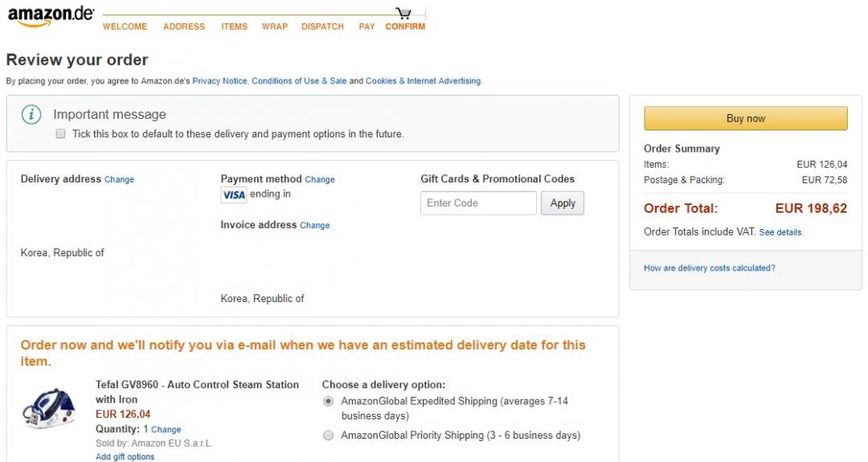
Task: Open Add gift options link
Action: 125,456
